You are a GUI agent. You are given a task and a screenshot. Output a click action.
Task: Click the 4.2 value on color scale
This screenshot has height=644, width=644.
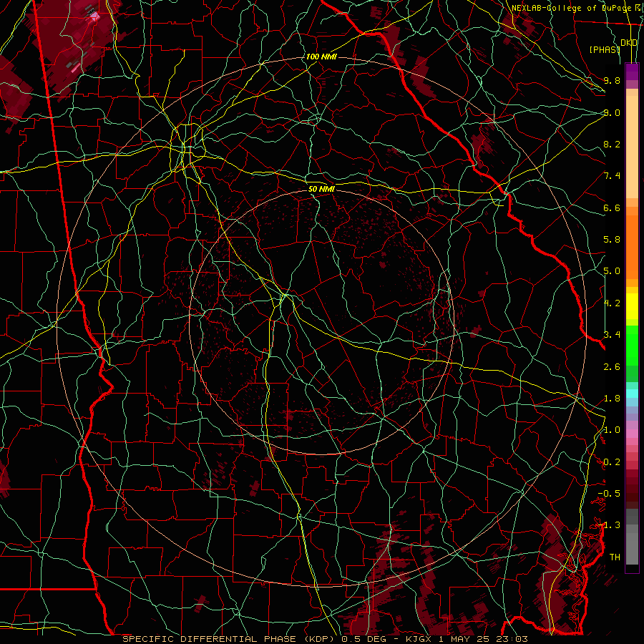[x=612, y=303]
